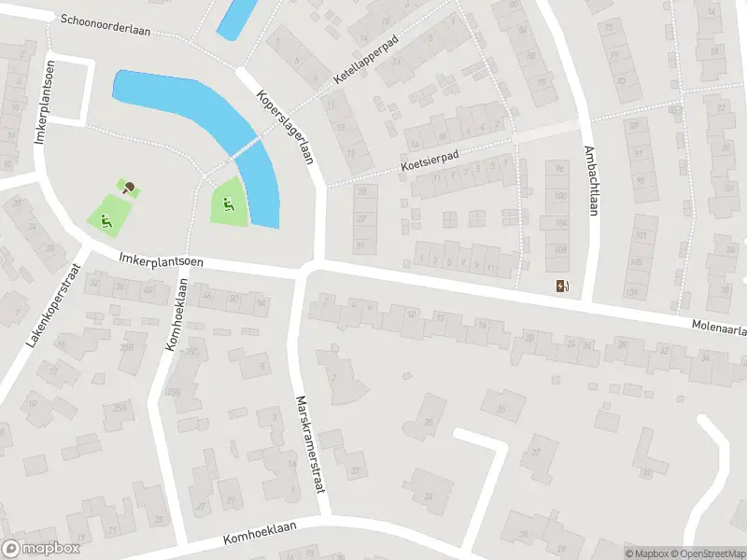Open the OpenStreetMap attribution link
This screenshot has height=560, width=747.
[712, 553]
